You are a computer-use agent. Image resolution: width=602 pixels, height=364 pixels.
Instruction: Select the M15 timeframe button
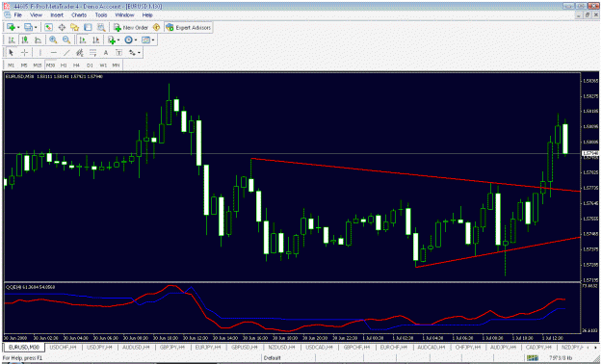click(x=38, y=65)
